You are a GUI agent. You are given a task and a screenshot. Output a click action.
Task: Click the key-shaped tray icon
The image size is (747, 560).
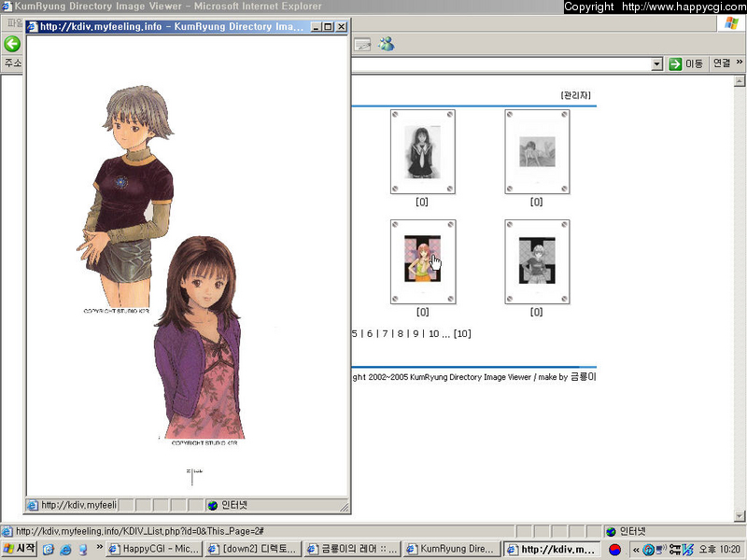click(x=674, y=550)
